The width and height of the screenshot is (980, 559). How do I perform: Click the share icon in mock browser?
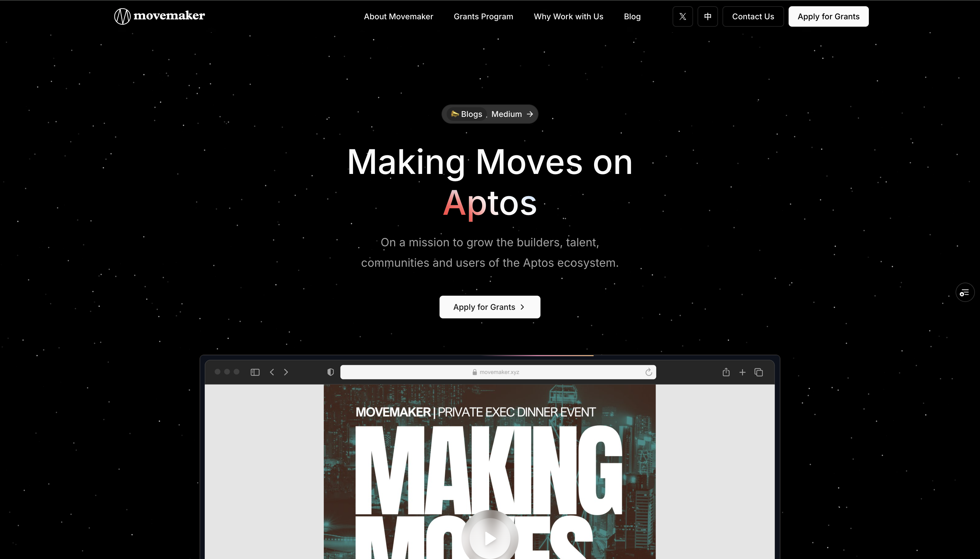[726, 372]
